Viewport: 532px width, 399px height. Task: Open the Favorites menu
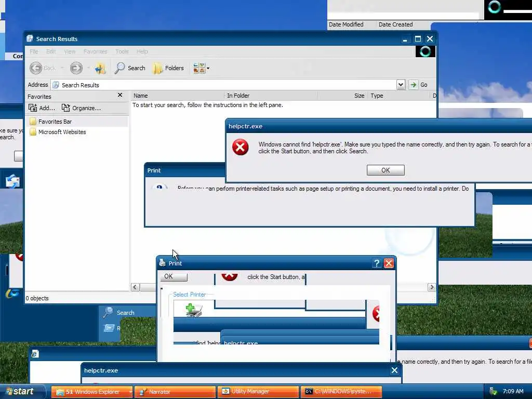(x=96, y=51)
